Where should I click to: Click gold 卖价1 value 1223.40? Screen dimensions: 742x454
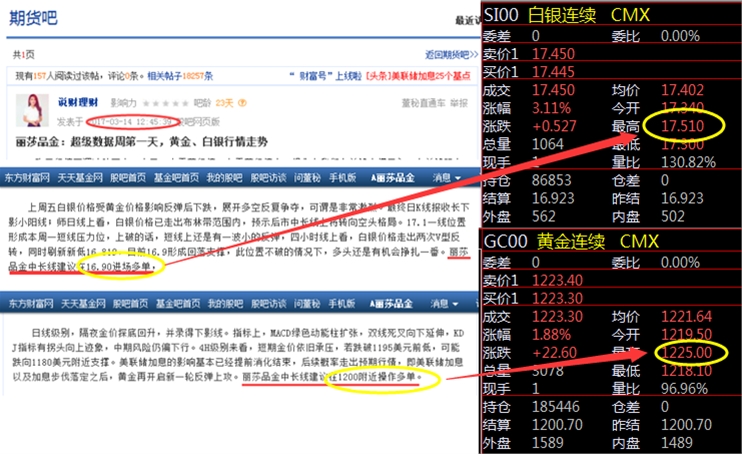click(x=557, y=280)
